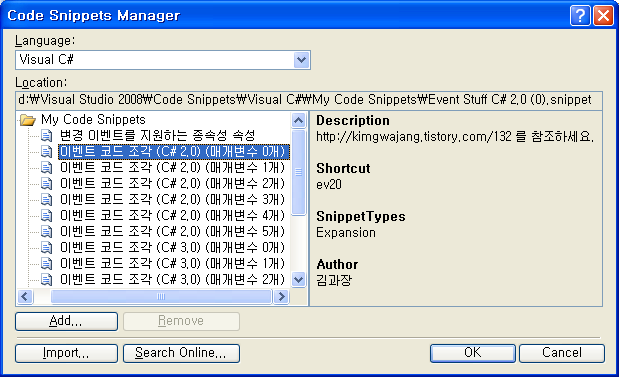Click the Visual C# language combo box
This screenshot has height=377, width=619.
[x=163, y=60]
